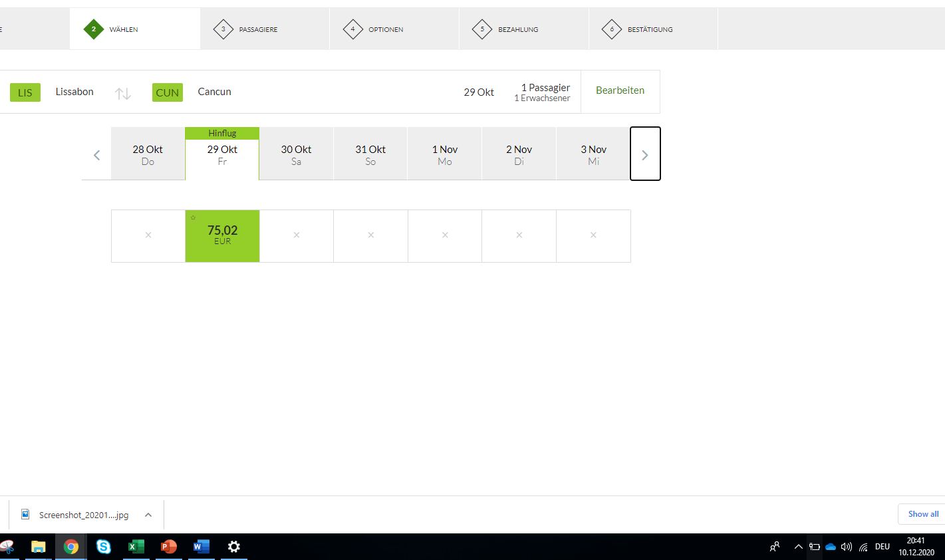
Task: Click the Lissabon origin city name
Action: [74, 92]
